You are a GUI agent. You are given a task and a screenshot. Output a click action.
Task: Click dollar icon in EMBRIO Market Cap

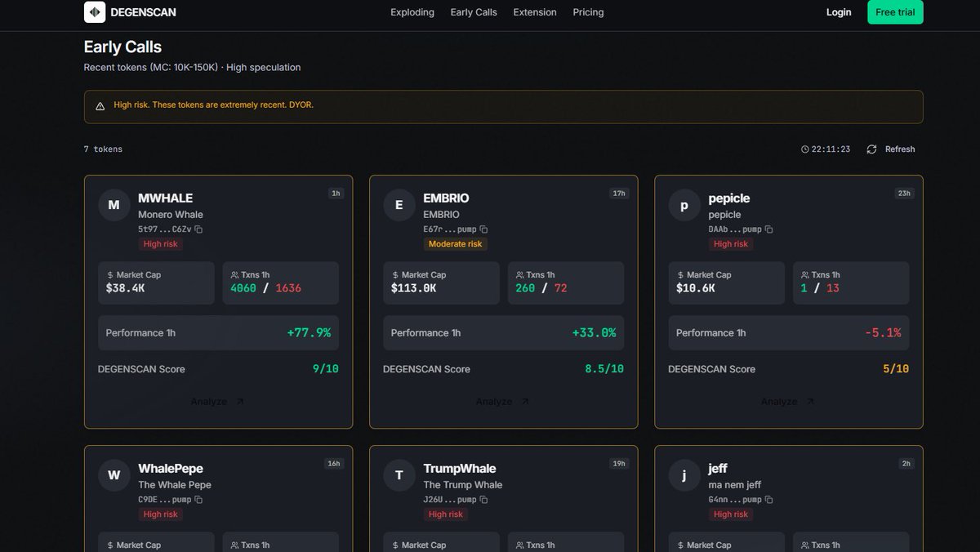tap(395, 275)
